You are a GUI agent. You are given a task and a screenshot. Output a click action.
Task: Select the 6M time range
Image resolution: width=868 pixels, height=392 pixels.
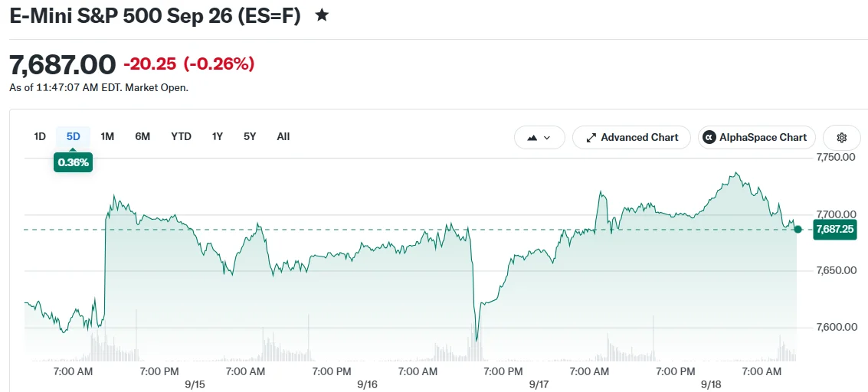(x=142, y=136)
